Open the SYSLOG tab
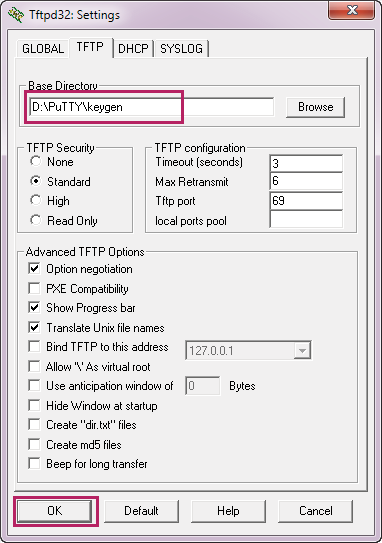The width and height of the screenshot is (382, 543). (181, 48)
